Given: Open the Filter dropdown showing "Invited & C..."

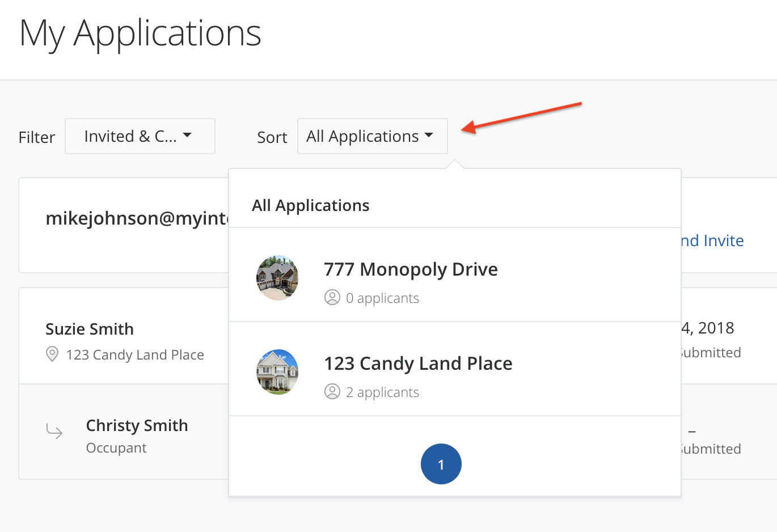Looking at the screenshot, I should 140,136.
